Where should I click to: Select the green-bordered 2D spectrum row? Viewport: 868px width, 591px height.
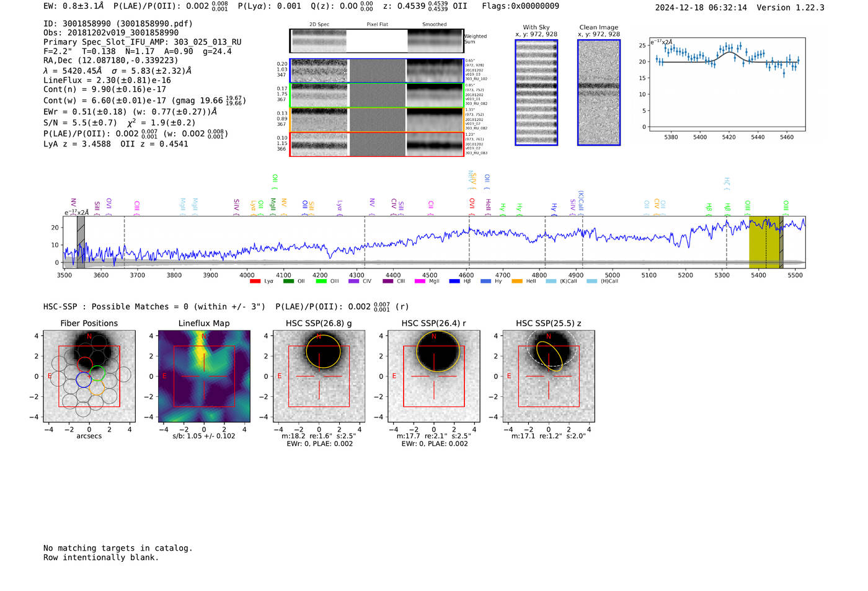pos(376,96)
